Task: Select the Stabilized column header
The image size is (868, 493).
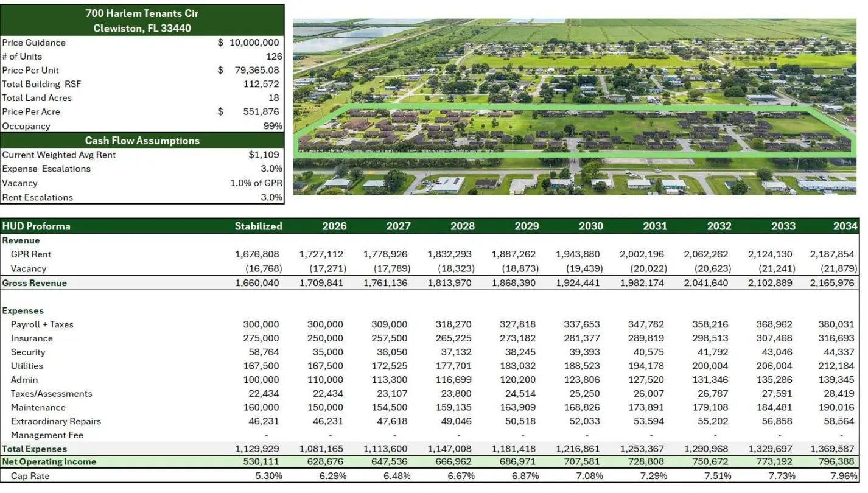Action: [258, 226]
